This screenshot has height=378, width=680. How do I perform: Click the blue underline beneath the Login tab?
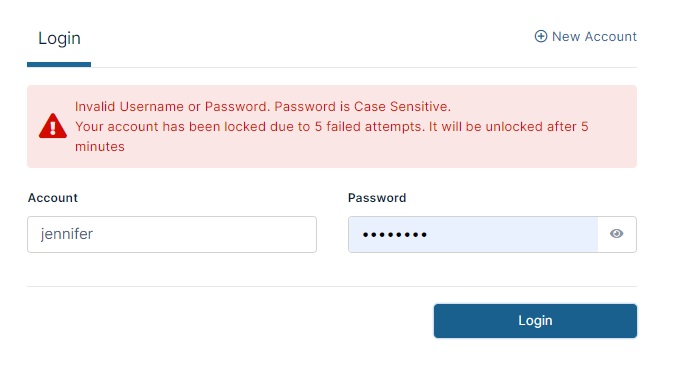(x=59, y=65)
